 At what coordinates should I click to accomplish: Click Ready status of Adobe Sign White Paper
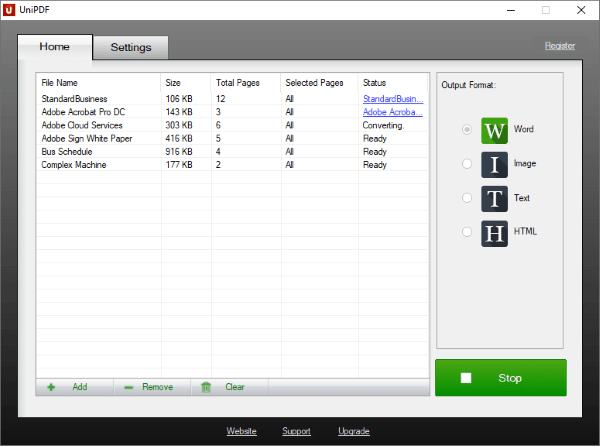click(x=375, y=138)
